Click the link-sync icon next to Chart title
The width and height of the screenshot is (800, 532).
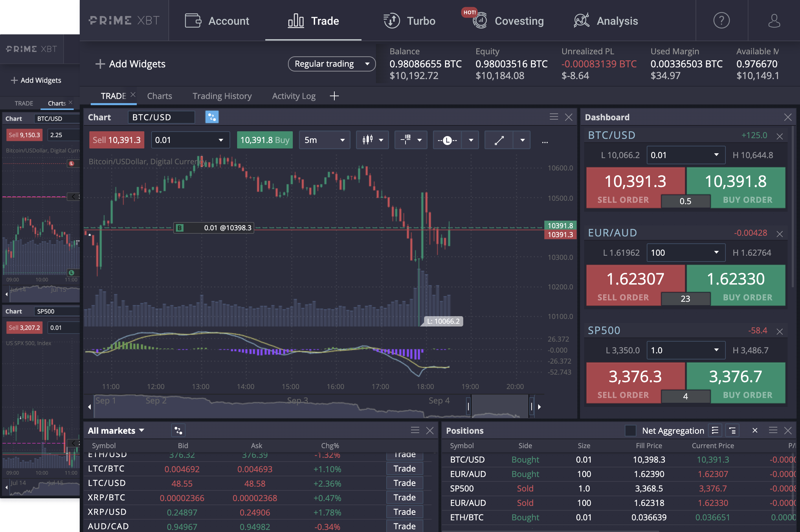click(x=212, y=117)
